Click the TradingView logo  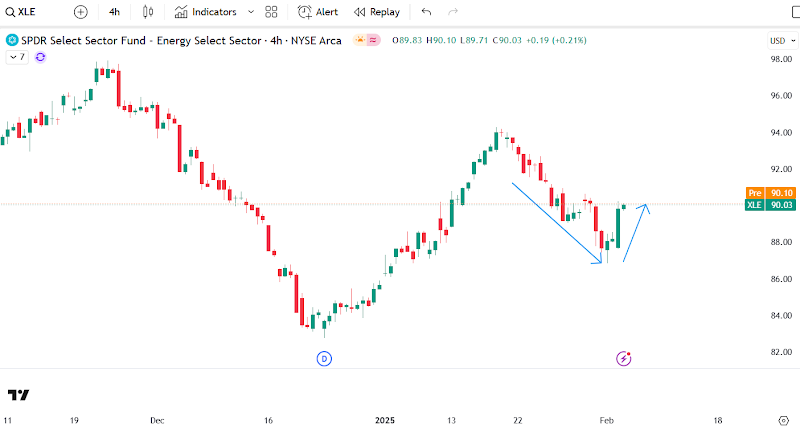pyautogui.click(x=18, y=395)
